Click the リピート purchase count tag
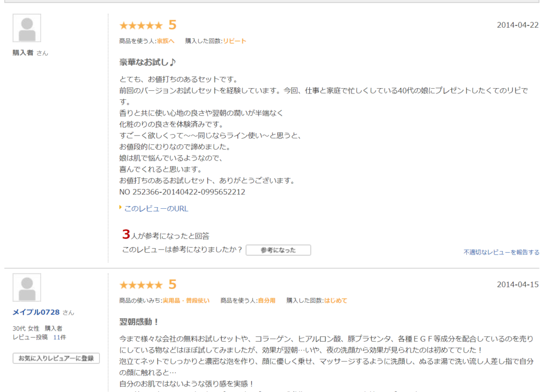This screenshot has width=547, height=392. pos(235,41)
